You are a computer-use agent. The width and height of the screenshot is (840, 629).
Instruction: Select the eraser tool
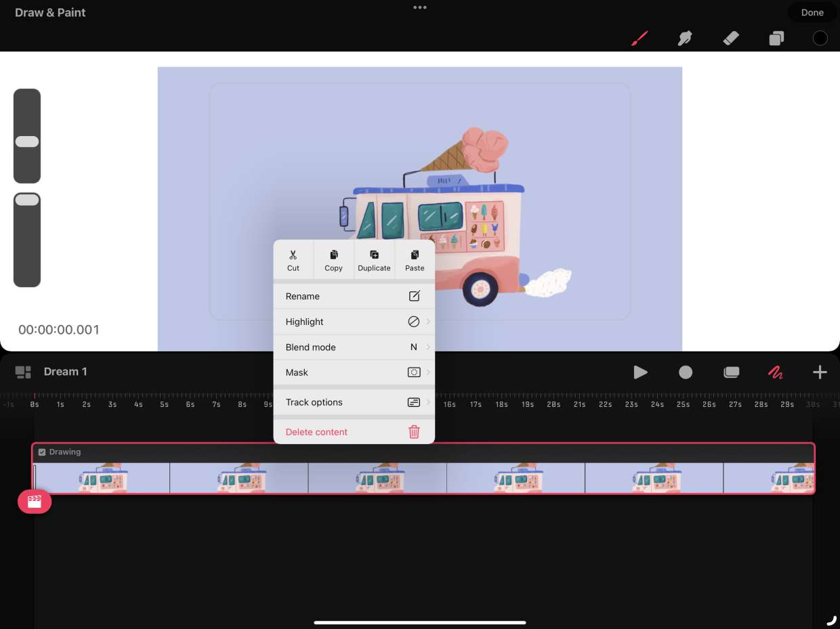[730, 38]
